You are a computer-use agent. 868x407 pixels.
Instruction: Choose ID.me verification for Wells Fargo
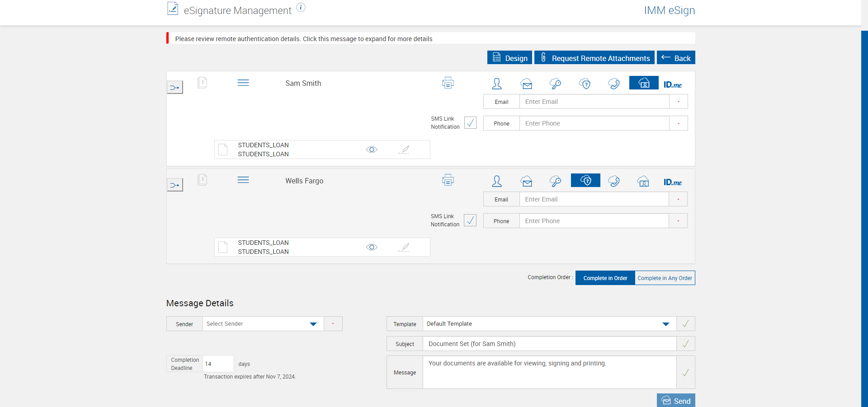click(672, 182)
